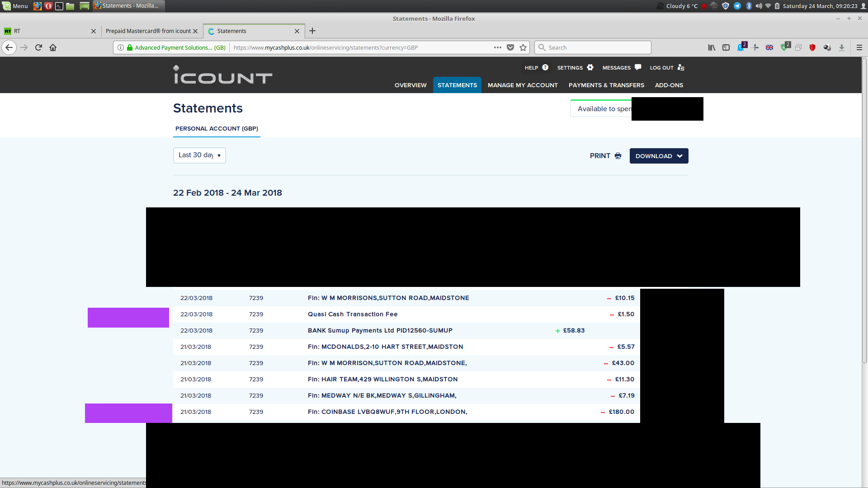Open MANAGE MY ACCOUNT menu item
This screenshot has height=488, width=868.
[x=523, y=84]
